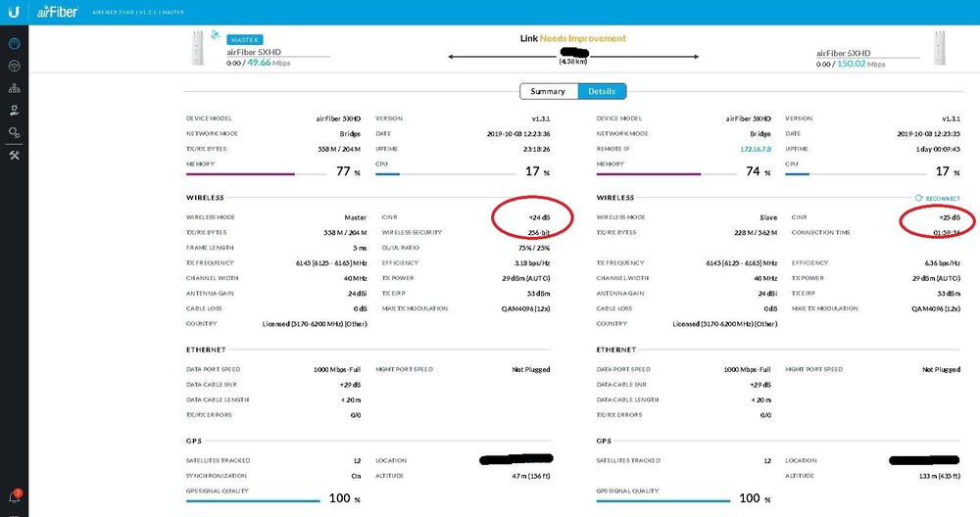Open the notifications bell icon
Viewport: 980px width, 517px height.
click(14, 497)
